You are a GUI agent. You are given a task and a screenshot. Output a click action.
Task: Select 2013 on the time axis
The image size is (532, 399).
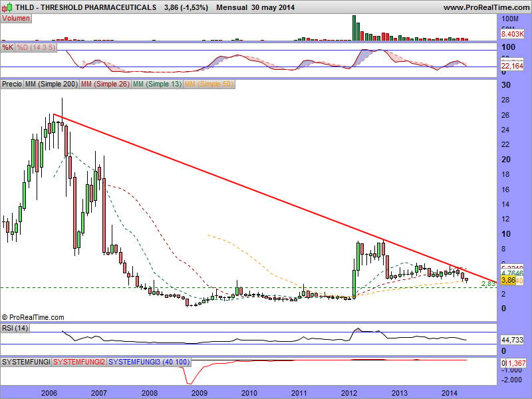[400, 393]
